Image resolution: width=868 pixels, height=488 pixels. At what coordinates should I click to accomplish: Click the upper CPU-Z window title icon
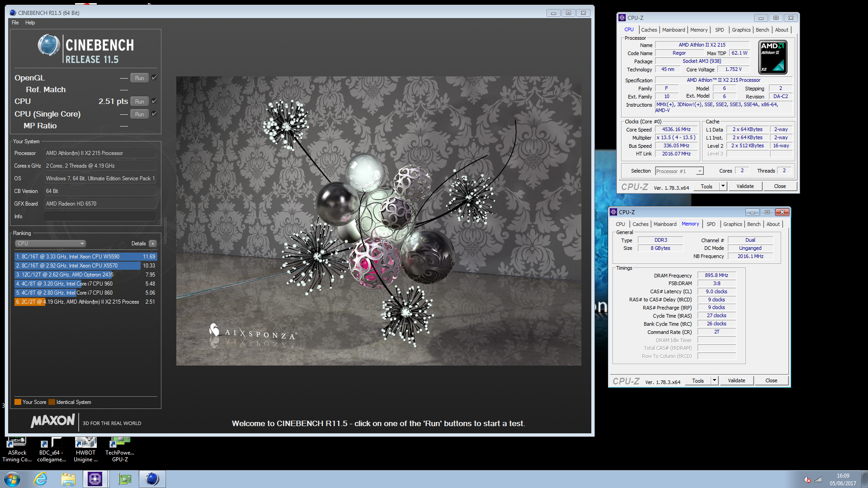(622, 18)
